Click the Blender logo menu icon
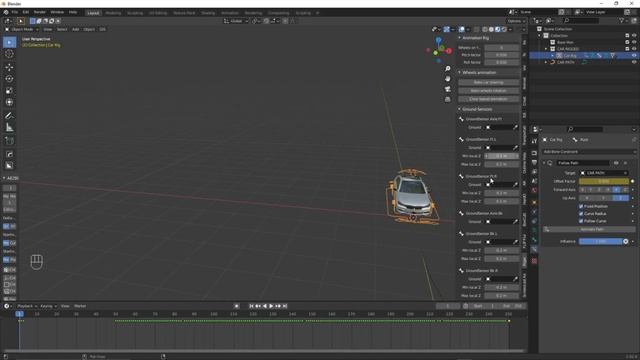The height and width of the screenshot is (360, 640). point(6,12)
